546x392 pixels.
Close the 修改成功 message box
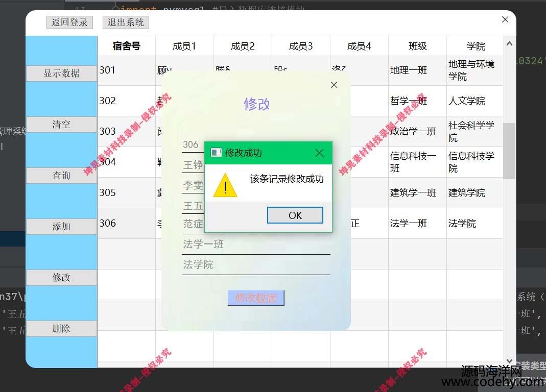(x=319, y=153)
